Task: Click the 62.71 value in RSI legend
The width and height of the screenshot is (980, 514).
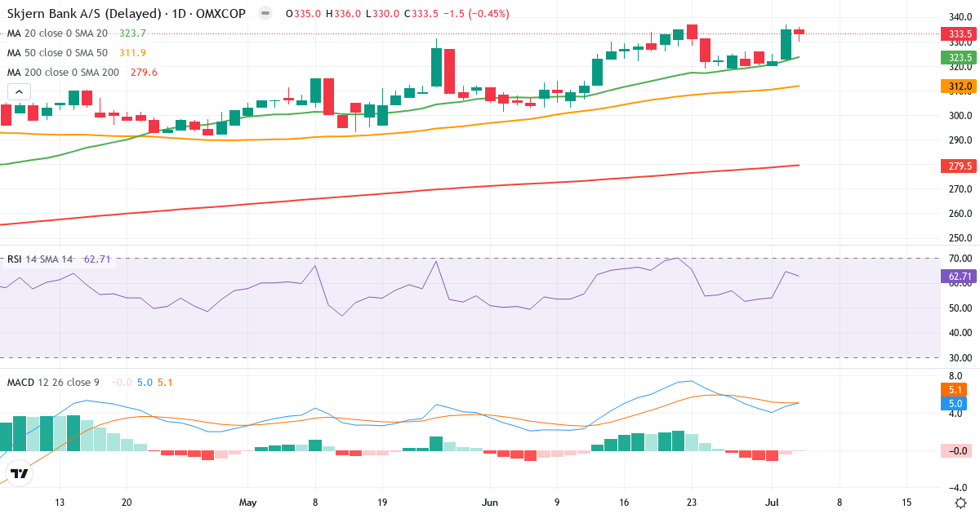Action: click(x=97, y=259)
